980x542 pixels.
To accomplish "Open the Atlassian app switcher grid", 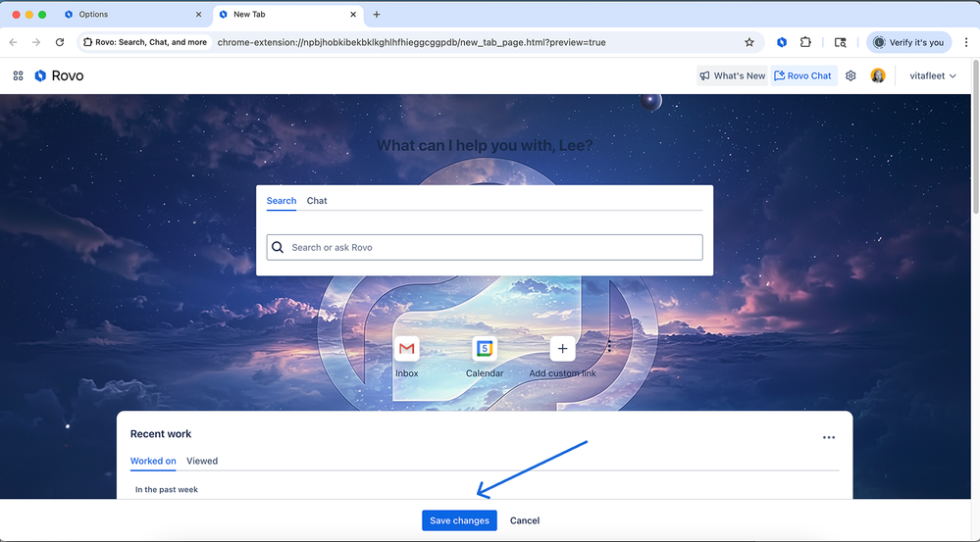I will 18,75.
